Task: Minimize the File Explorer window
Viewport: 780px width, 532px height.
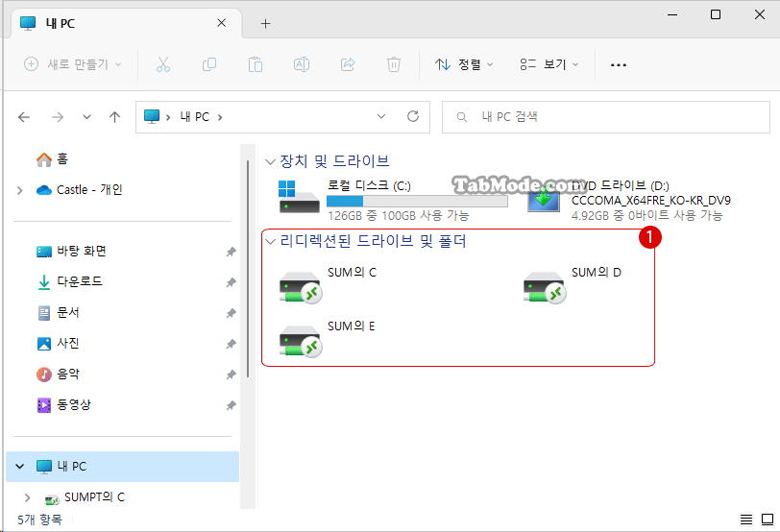Action: tap(672, 15)
